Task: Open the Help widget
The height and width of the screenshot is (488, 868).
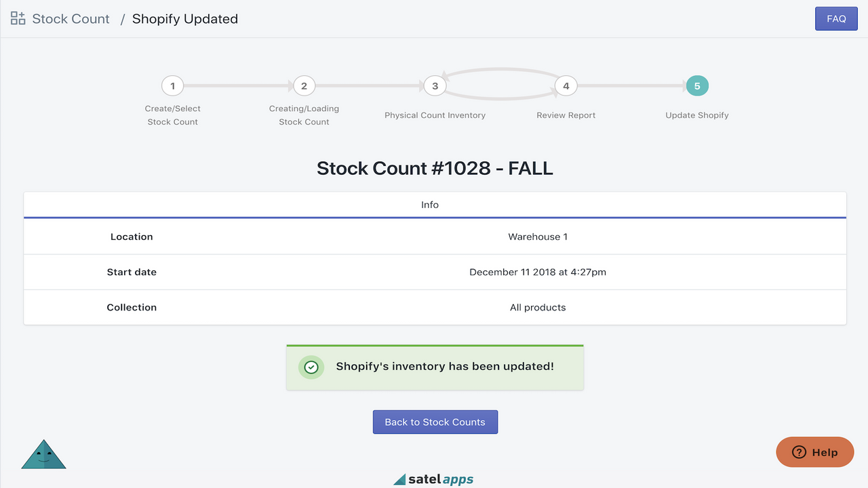Action: coord(814,452)
